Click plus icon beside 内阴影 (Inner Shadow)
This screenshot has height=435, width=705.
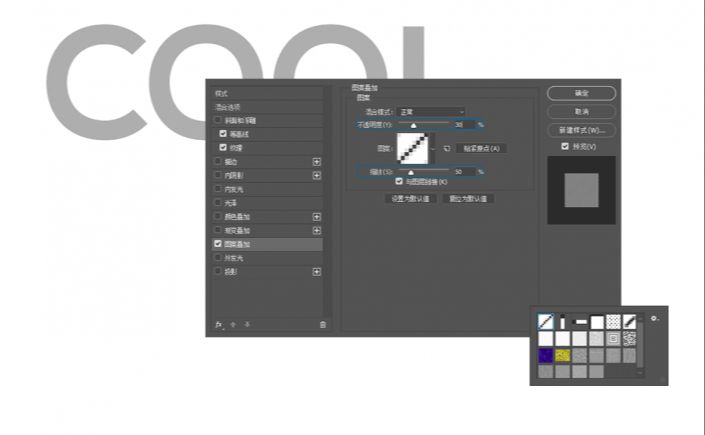pyautogui.click(x=317, y=175)
